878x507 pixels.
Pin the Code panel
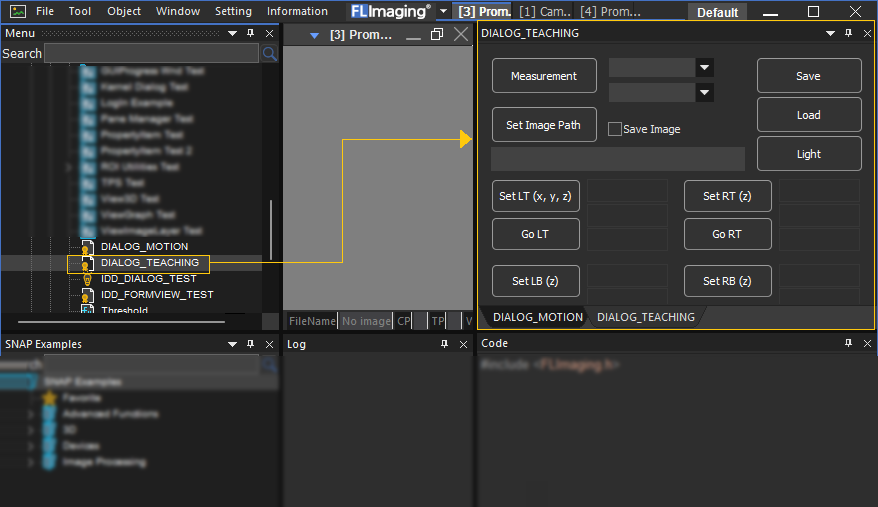click(848, 343)
